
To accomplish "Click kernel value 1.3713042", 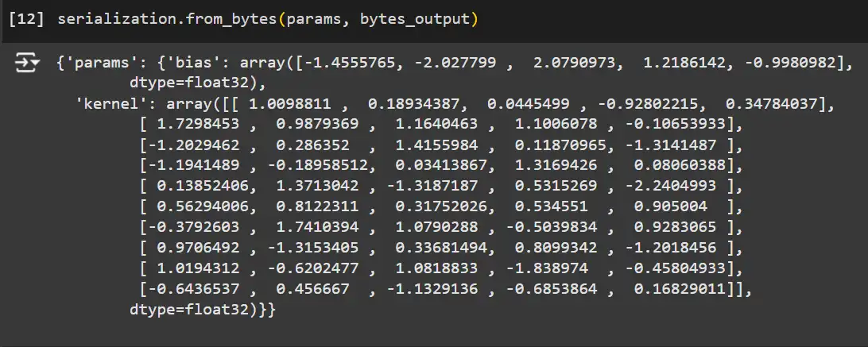I will click(318, 185).
